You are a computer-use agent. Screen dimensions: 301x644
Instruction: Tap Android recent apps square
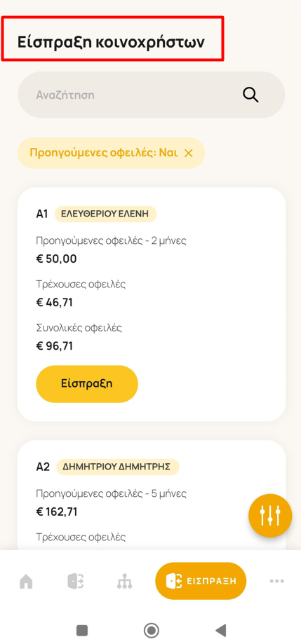coord(82,629)
